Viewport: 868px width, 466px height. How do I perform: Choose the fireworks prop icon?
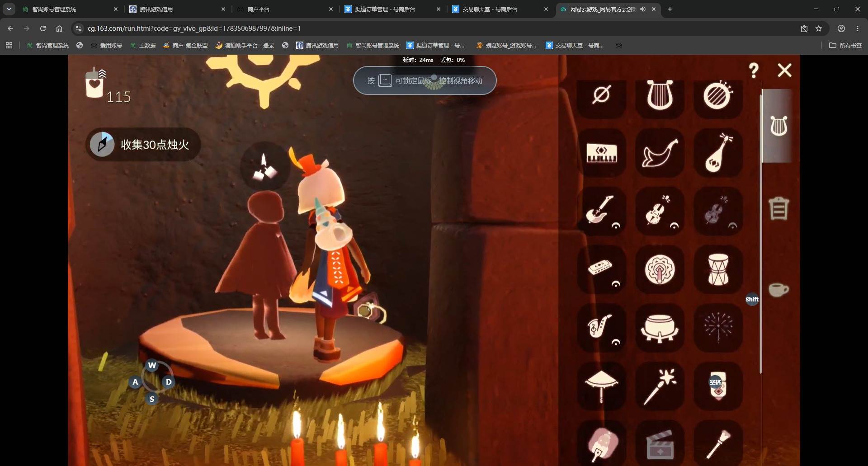point(718,328)
